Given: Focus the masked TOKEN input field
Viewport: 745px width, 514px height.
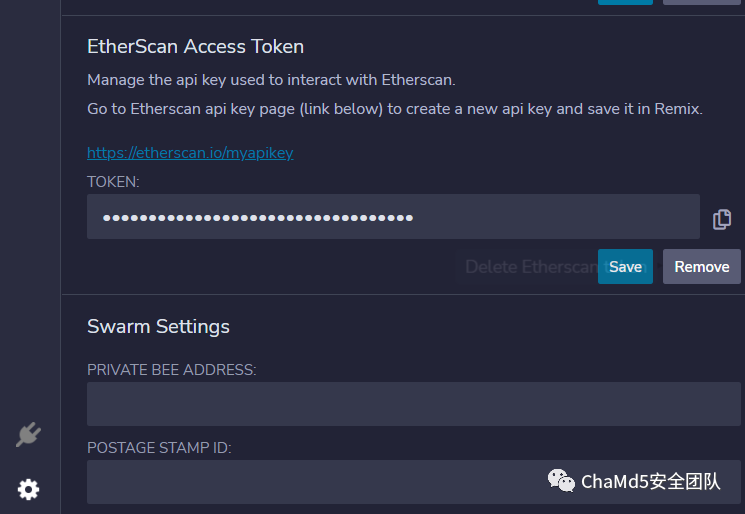Looking at the screenshot, I should coord(393,217).
